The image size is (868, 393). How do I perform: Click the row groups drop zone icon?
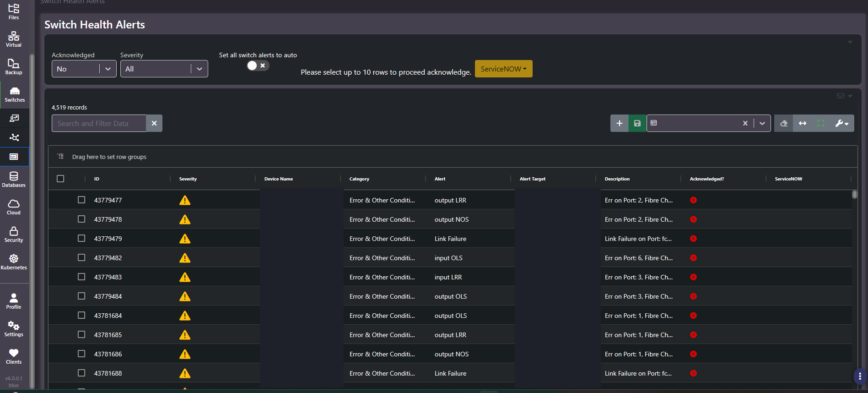[x=60, y=157]
